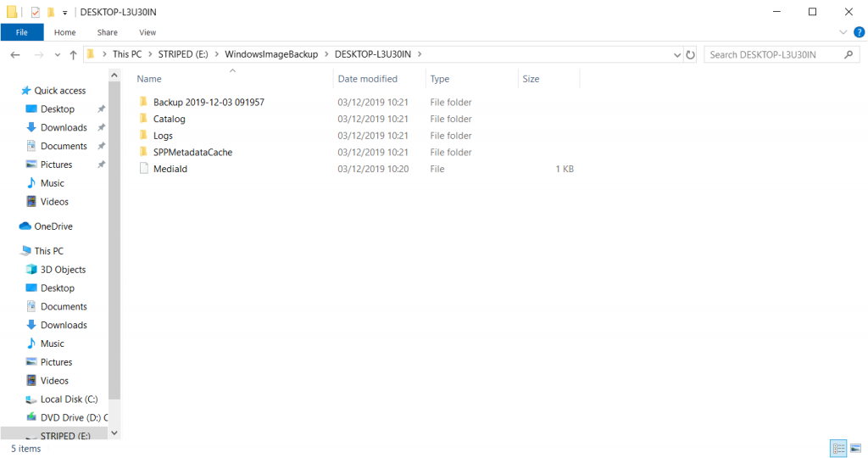This screenshot has height=458, width=868.
Task: Go back with the back arrow
Action: coord(15,54)
